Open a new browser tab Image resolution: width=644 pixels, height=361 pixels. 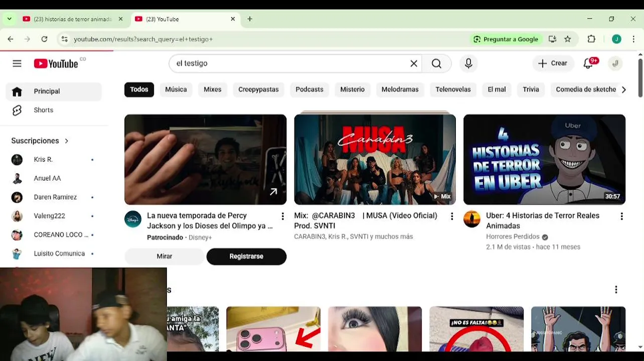(x=250, y=19)
